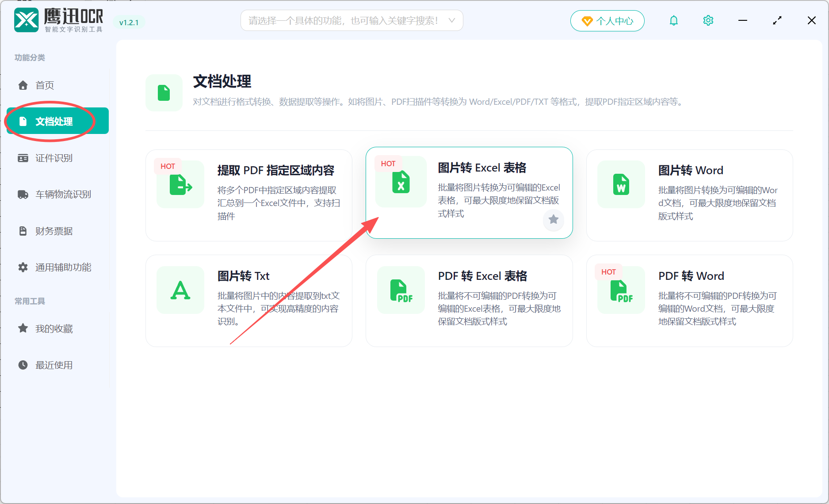Click the function search input box
This screenshot has width=829, height=504.
pyautogui.click(x=351, y=21)
